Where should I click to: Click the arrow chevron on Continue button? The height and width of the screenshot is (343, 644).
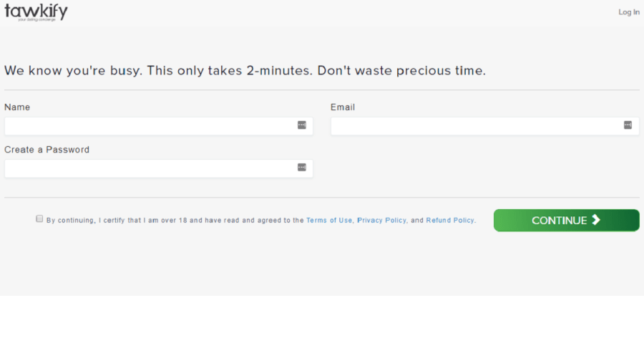pyautogui.click(x=596, y=220)
